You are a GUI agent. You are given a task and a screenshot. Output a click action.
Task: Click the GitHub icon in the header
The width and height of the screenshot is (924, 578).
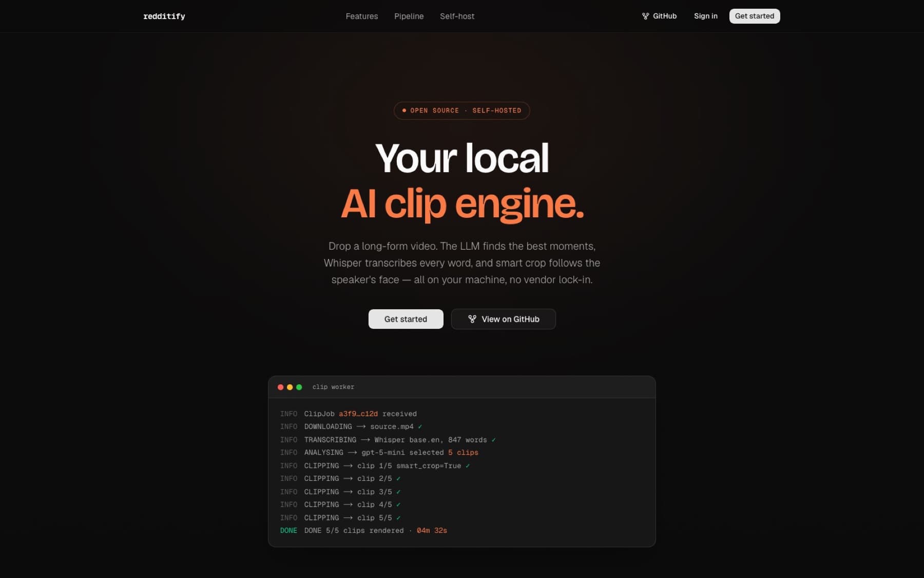[x=645, y=16]
